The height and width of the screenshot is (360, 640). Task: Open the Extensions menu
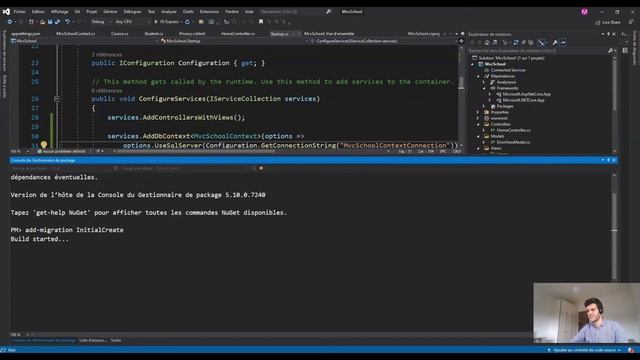coord(209,12)
